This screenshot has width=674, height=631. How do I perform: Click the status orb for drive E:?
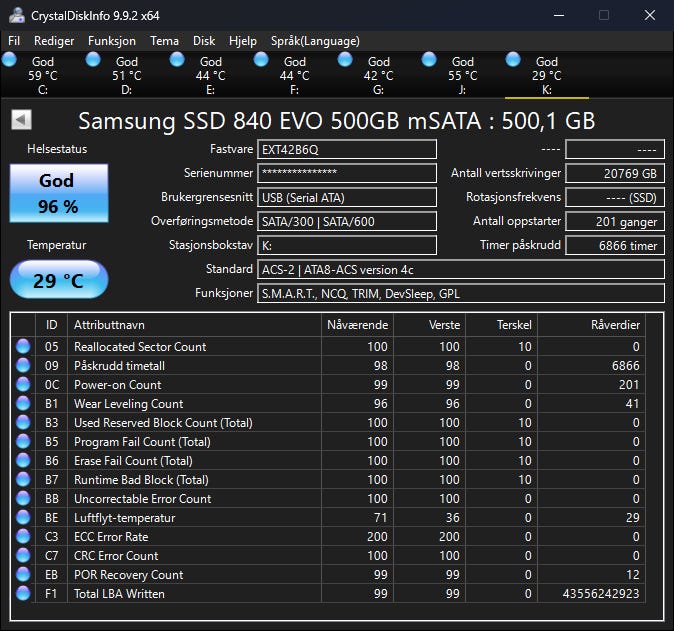[177, 59]
